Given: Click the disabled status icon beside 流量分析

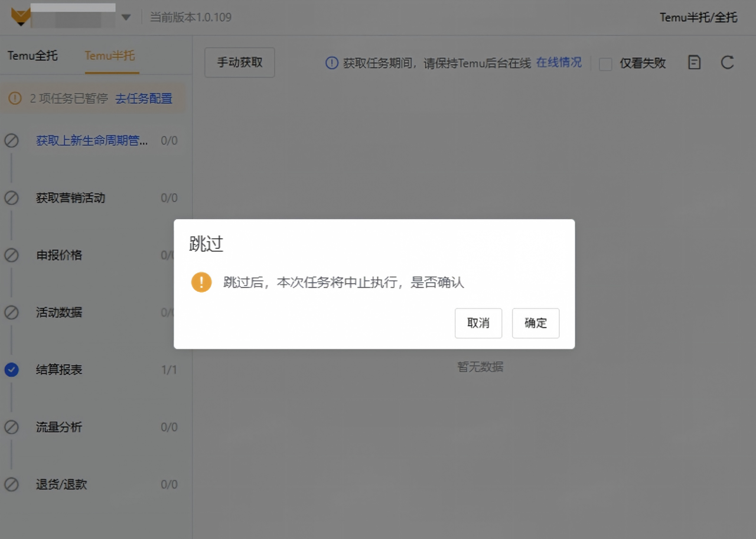Looking at the screenshot, I should click(x=11, y=427).
